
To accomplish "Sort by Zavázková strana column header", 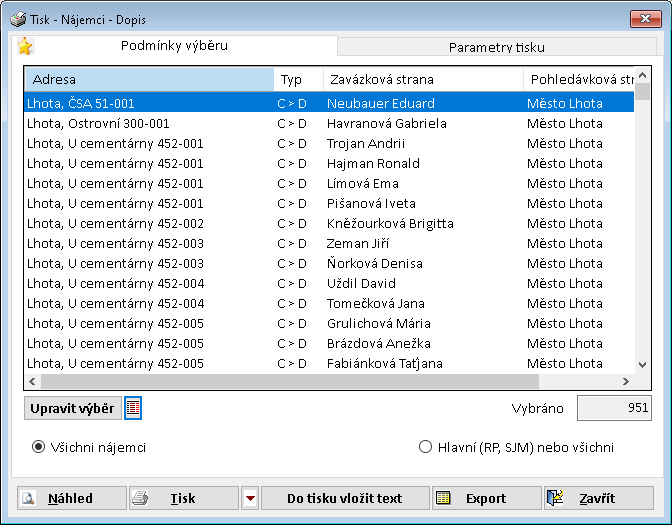I will pos(421,79).
